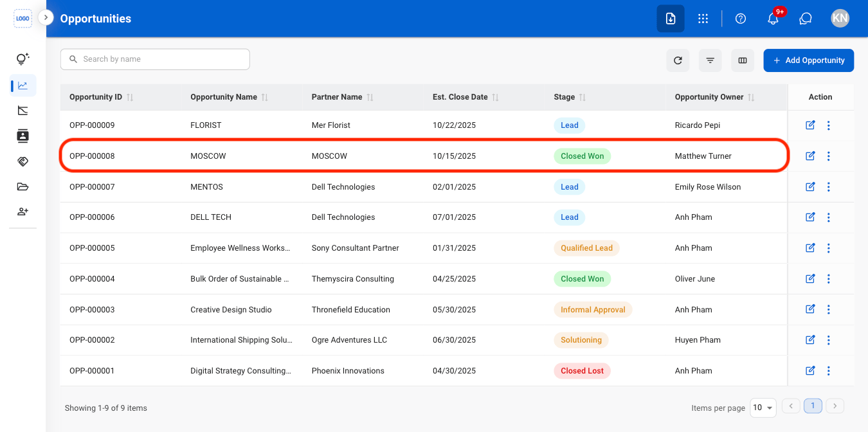This screenshot has height=432, width=868.
Task: Open the apps grid menu
Action: coord(703,19)
